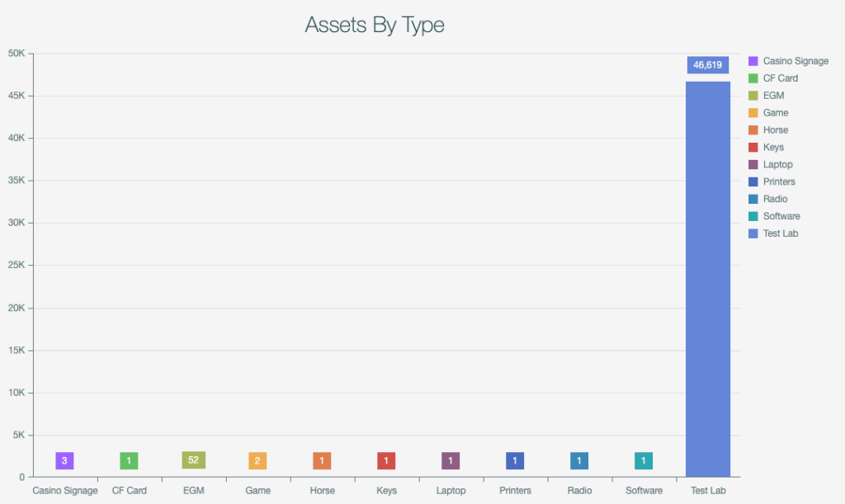Click the CF Card legend color swatch

(x=753, y=78)
